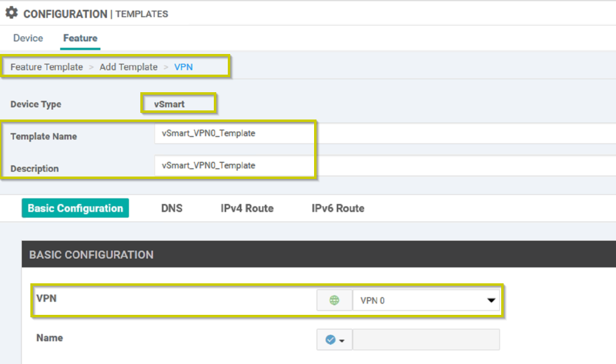
Task: Click the global scope icon beside VPN
Action: coord(334,300)
